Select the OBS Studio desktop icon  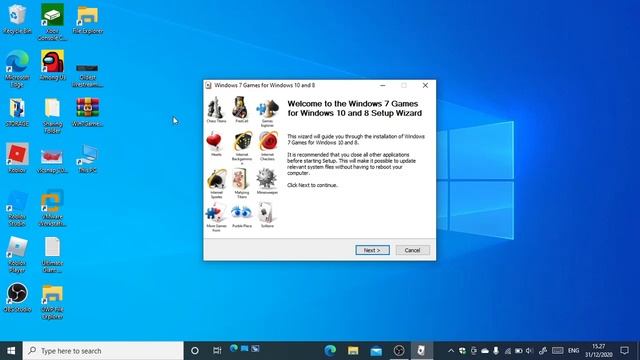(x=17, y=298)
